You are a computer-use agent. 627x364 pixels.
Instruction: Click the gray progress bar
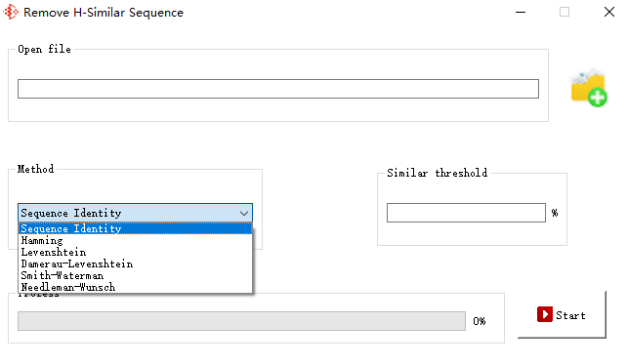click(x=241, y=321)
